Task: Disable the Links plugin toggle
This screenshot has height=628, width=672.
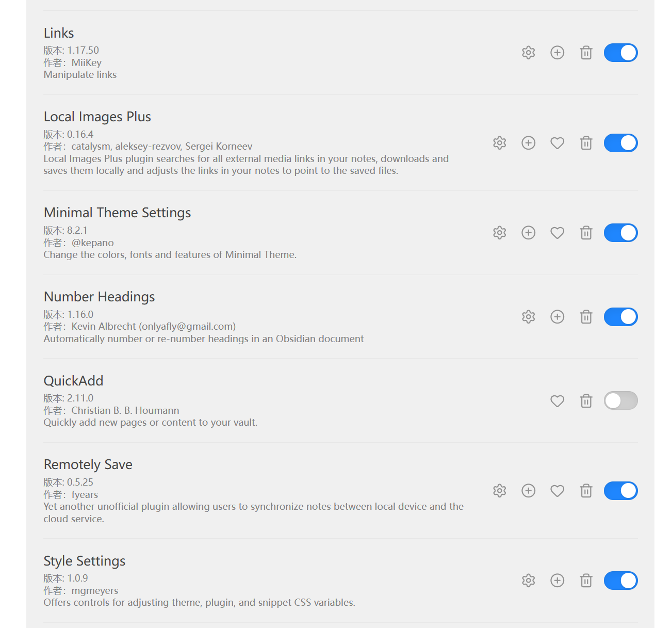Action: pyautogui.click(x=621, y=53)
